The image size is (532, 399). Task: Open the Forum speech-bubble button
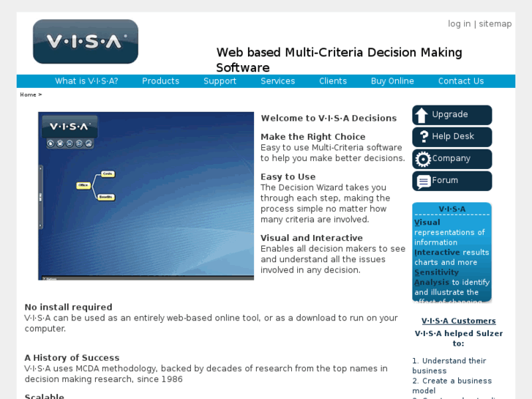pos(452,181)
